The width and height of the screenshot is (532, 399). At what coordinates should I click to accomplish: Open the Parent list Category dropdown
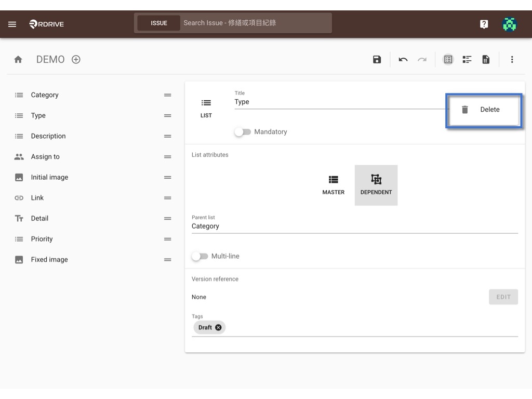[x=354, y=226]
